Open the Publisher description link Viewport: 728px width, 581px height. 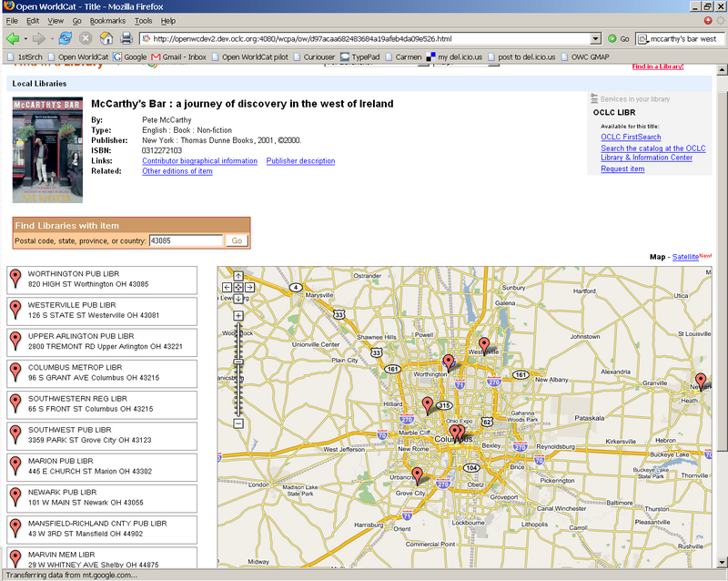pyautogui.click(x=300, y=161)
